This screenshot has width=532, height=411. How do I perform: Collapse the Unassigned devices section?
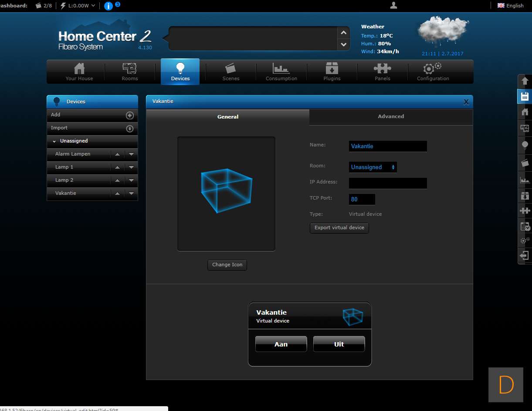[54, 141]
